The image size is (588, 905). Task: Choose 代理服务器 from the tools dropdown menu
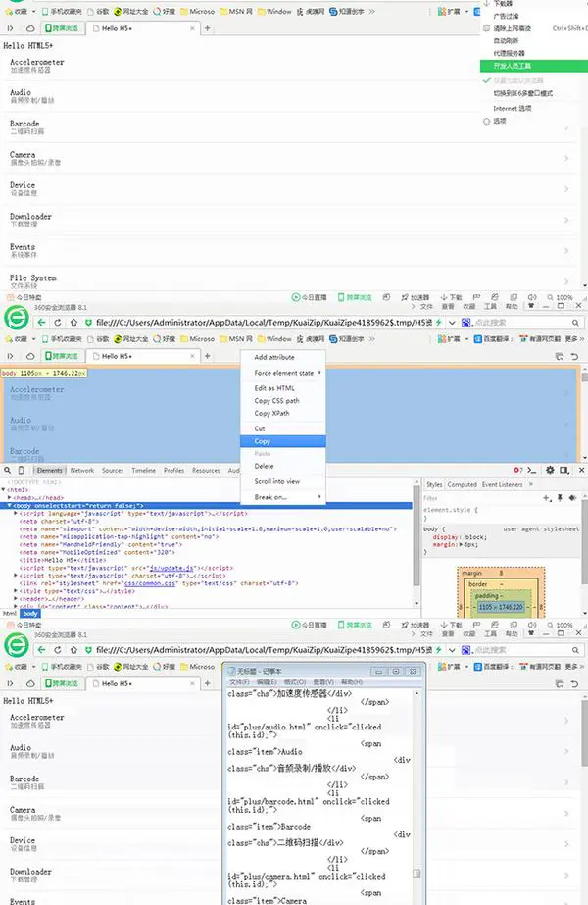509,53
